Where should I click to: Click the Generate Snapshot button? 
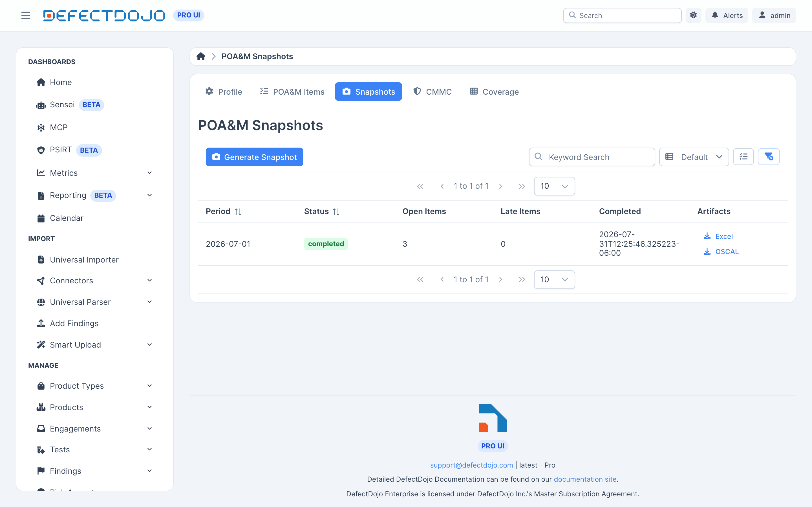(254, 157)
